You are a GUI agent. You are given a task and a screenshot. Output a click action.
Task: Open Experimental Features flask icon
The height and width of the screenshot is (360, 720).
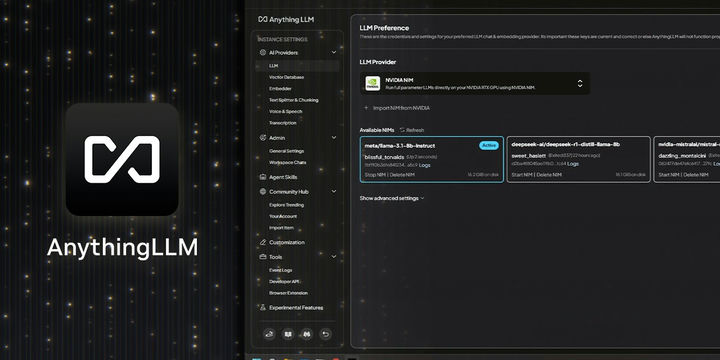tap(263, 308)
